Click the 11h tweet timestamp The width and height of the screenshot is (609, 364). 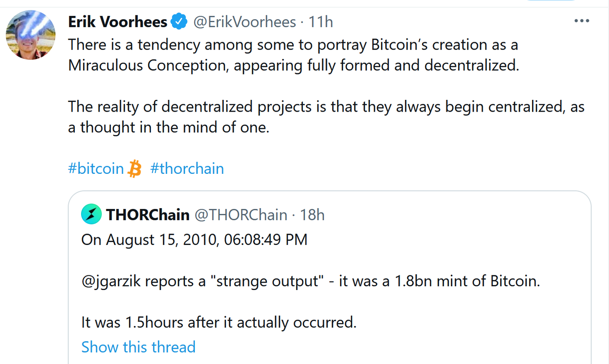click(x=320, y=22)
